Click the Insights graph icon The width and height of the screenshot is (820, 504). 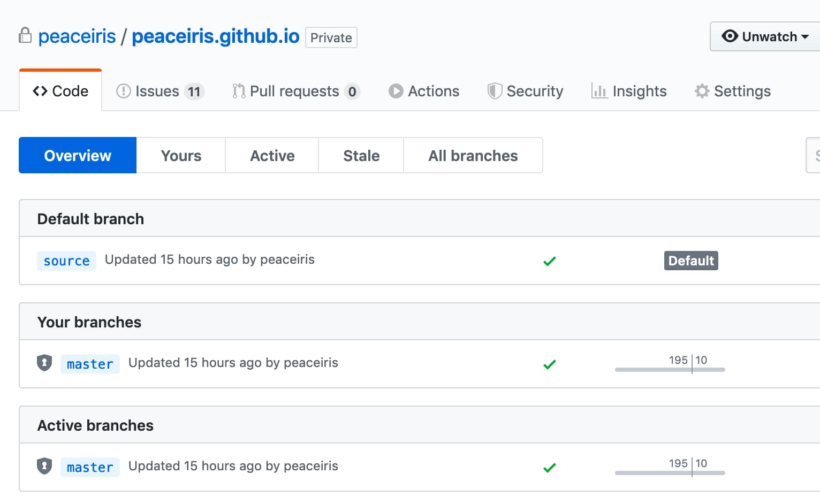pyautogui.click(x=598, y=91)
